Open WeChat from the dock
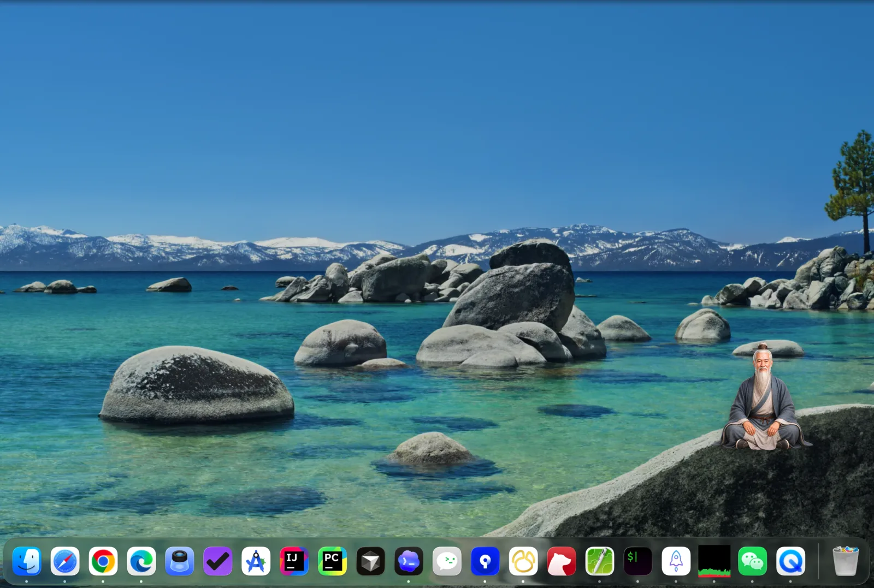Image resolution: width=874 pixels, height=588 pixels. [x=753, y=561]
